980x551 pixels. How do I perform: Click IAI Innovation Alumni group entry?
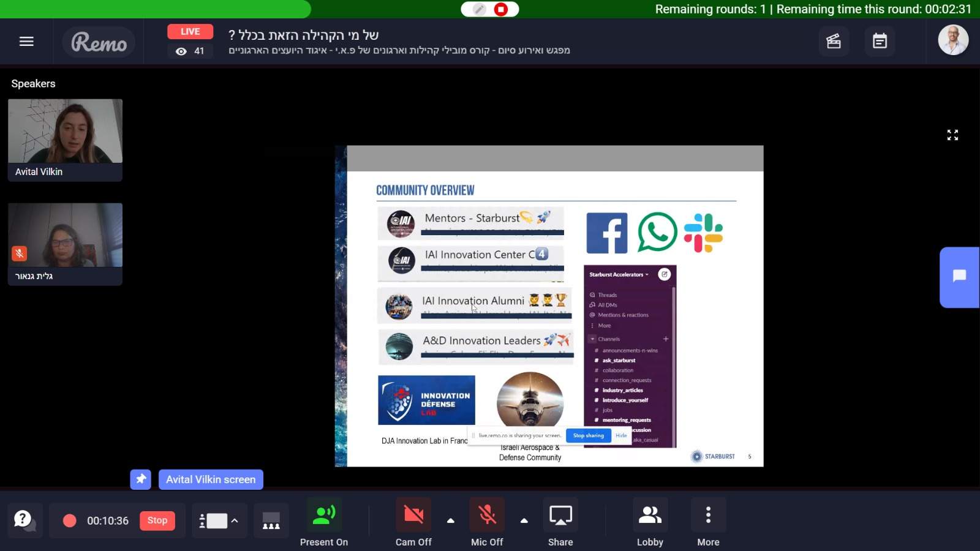(475, 305)
